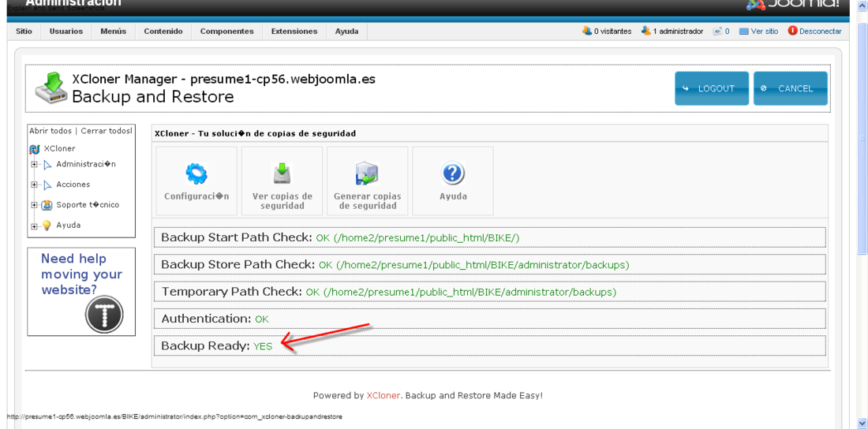Click the red Desconectar icon
Viewport: 868px width, 429px height.
click(792, 31)
